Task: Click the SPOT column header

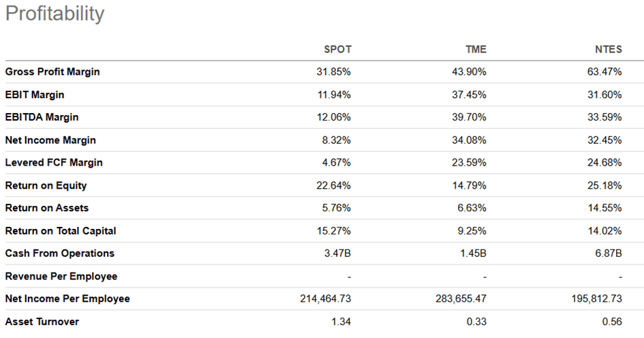Action: pos(337,49)
